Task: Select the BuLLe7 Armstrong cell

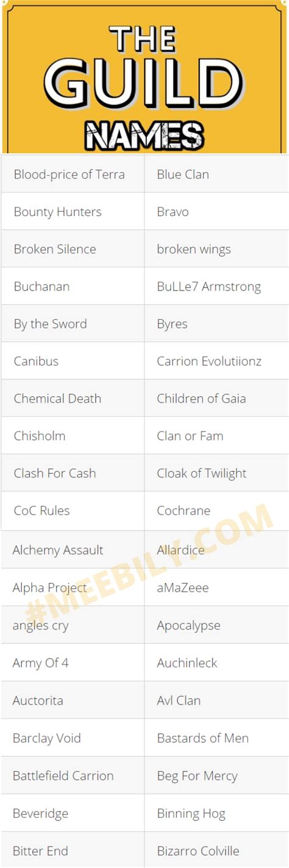Action: coord(216,286)
